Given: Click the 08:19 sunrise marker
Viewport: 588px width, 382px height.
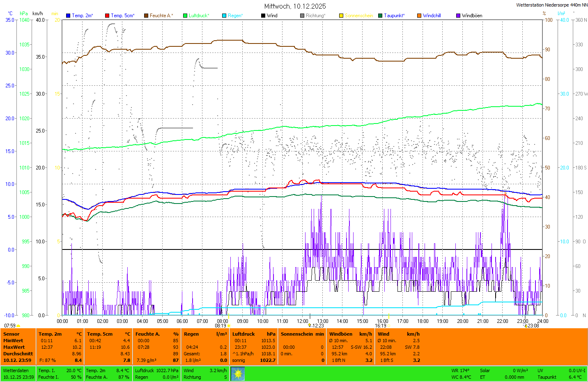Looking at the screenshot, I should click(220, 326).
